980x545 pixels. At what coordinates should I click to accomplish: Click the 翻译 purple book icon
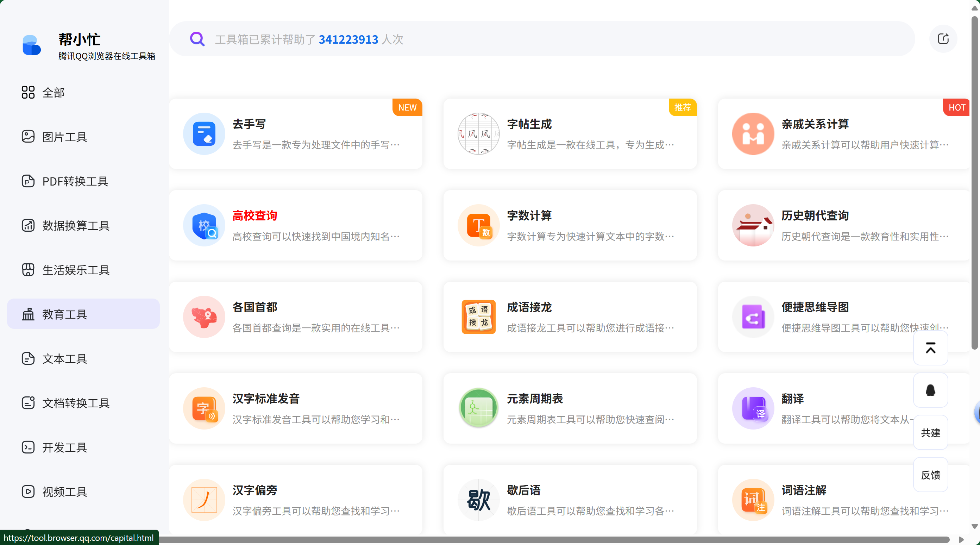click(x=753, y=408)
